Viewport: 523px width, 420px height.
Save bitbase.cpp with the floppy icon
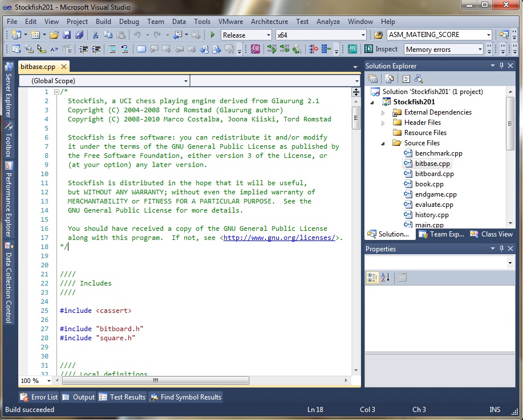click(67, 35)
